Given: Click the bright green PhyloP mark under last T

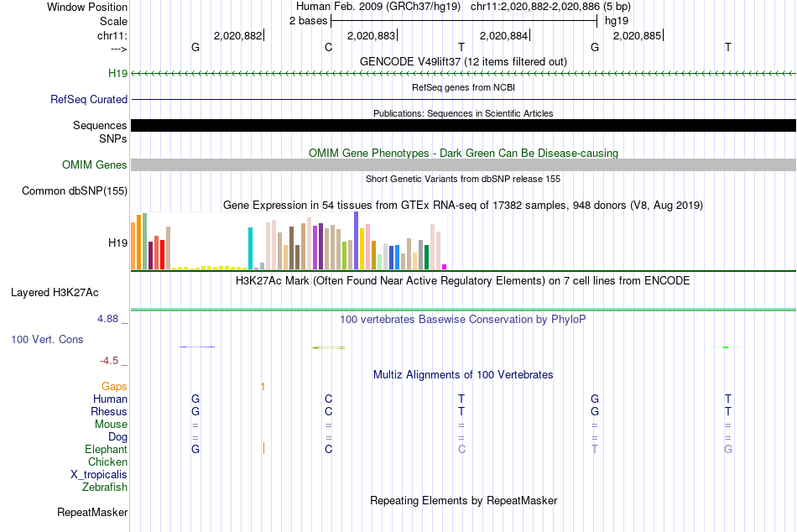Looking at the screenshot, I should (x=726, y=347).
